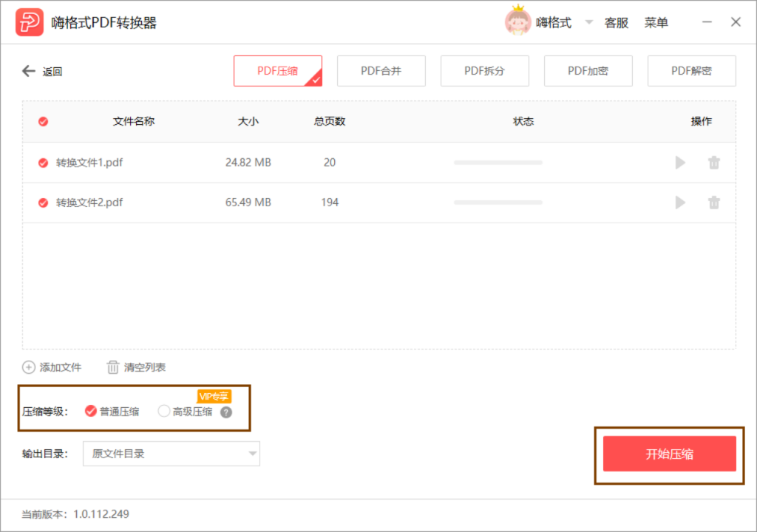Start compressing 转换文件2.pdf with its play icon
This screenshot has width=757, height=532.
coord(680,202)
